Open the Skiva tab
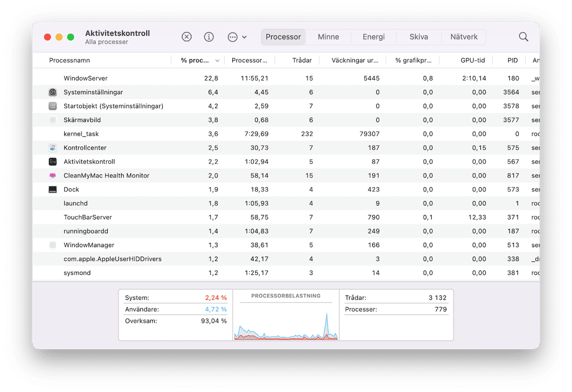Screen dimensions: 572x392 tap(419, 37)
